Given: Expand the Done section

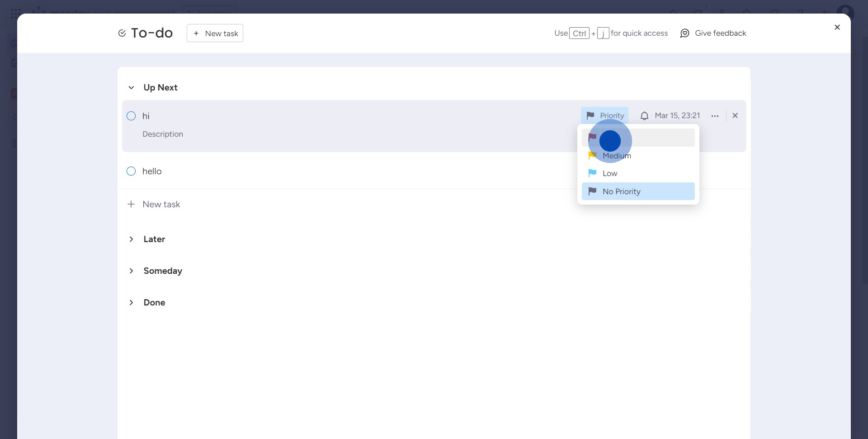Looking at the screenshot, I should pos(131,303).
